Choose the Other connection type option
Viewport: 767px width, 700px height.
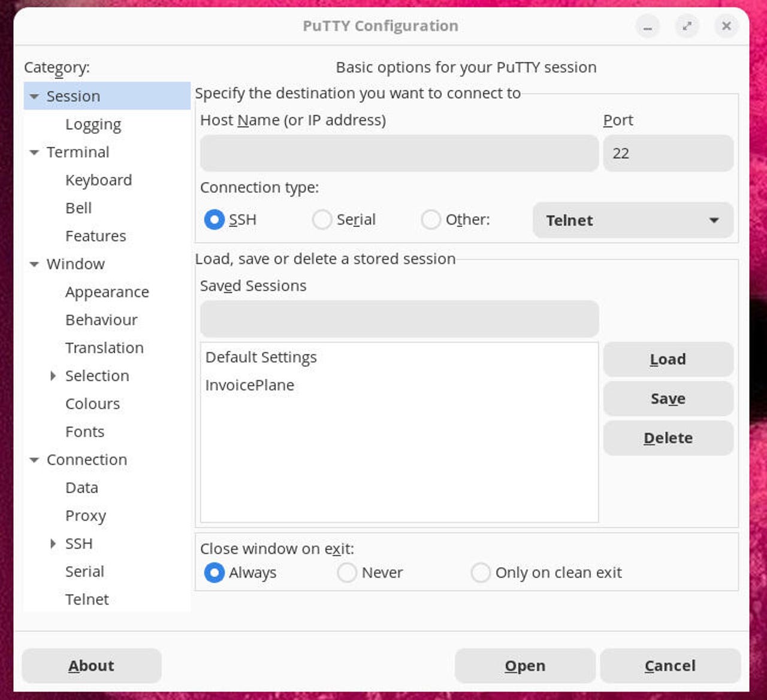click(431, 220)
